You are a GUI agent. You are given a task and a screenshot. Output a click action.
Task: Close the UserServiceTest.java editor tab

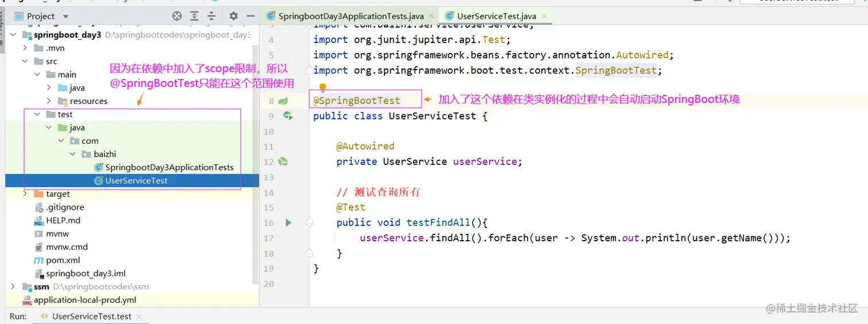[x=545, y=16]
